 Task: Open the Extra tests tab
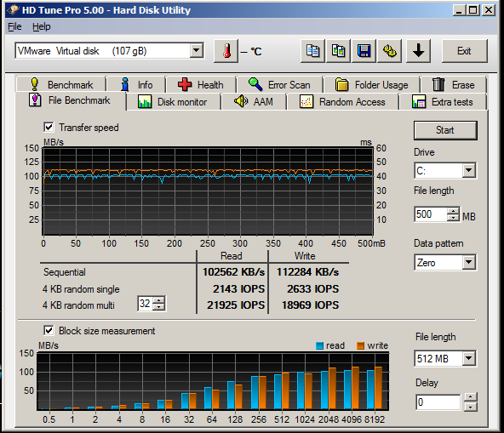tap(443, 102)
